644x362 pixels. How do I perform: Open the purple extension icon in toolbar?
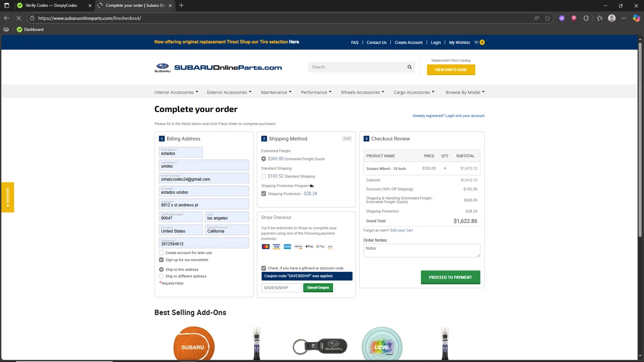click(562, 18)
